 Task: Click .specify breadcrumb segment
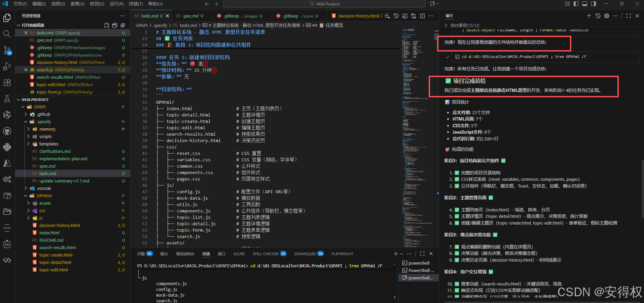[x=160, y=25]
